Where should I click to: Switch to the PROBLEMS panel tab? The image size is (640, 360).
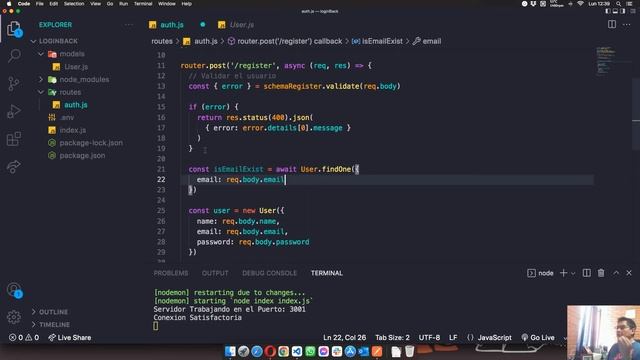pos(171,273)
